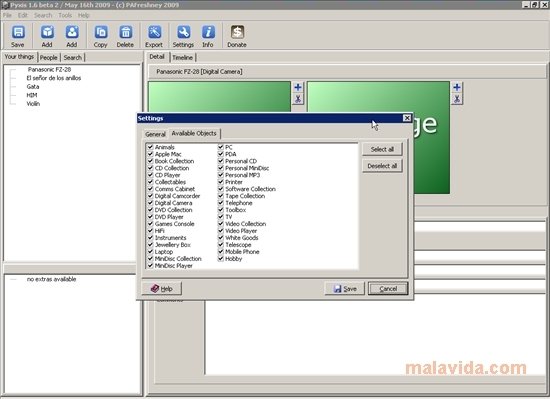Click 'Panasonic FZ-28 [Digital Camera]' header text
The height and width of the screenshot is (399, 550).
click(199, 72)
